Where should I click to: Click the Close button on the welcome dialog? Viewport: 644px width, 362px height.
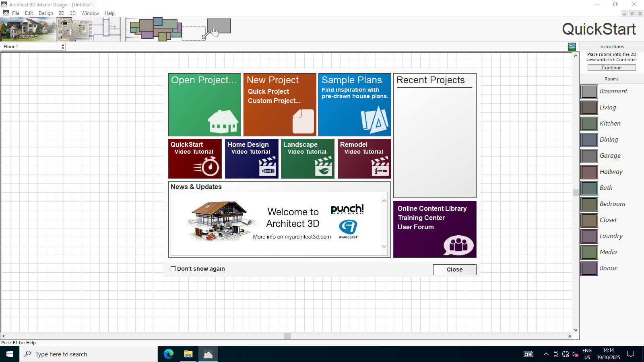point(454,269)
